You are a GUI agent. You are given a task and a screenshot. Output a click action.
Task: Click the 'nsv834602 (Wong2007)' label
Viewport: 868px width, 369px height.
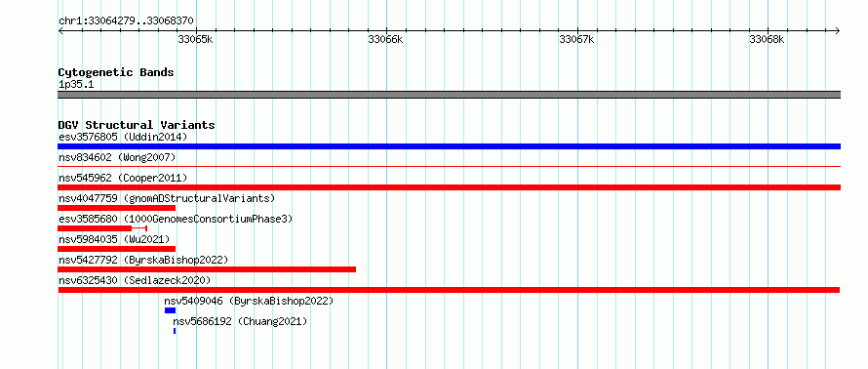point(117,157)
